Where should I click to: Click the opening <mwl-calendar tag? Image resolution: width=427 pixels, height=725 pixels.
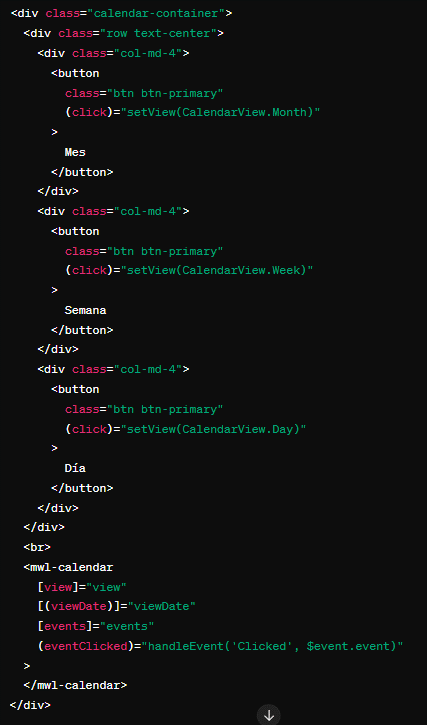pos(68,567)
